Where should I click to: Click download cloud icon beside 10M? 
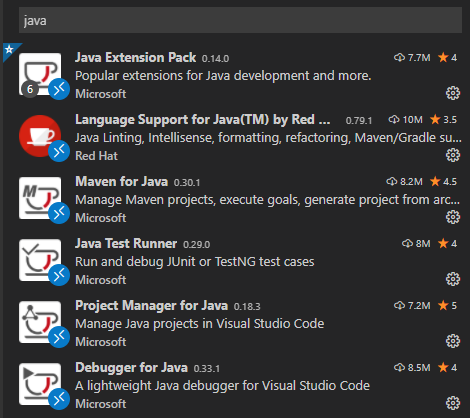tap(394, 120)
